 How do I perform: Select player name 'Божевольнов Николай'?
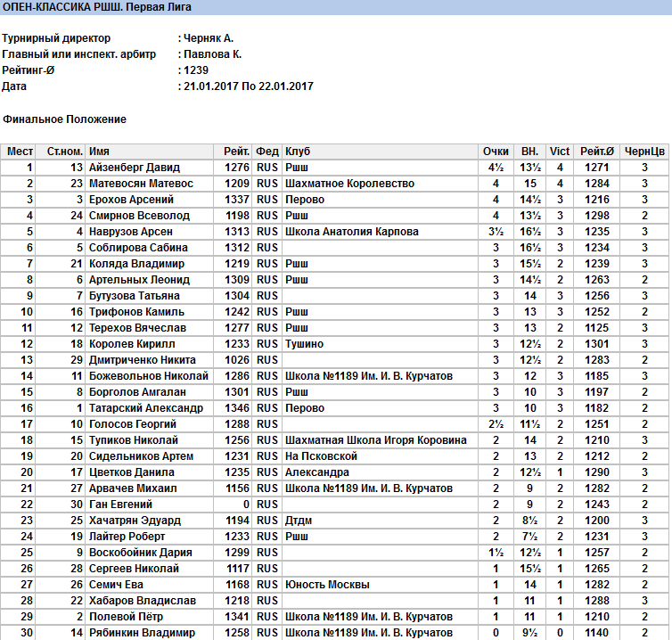[x=149, y=376]
